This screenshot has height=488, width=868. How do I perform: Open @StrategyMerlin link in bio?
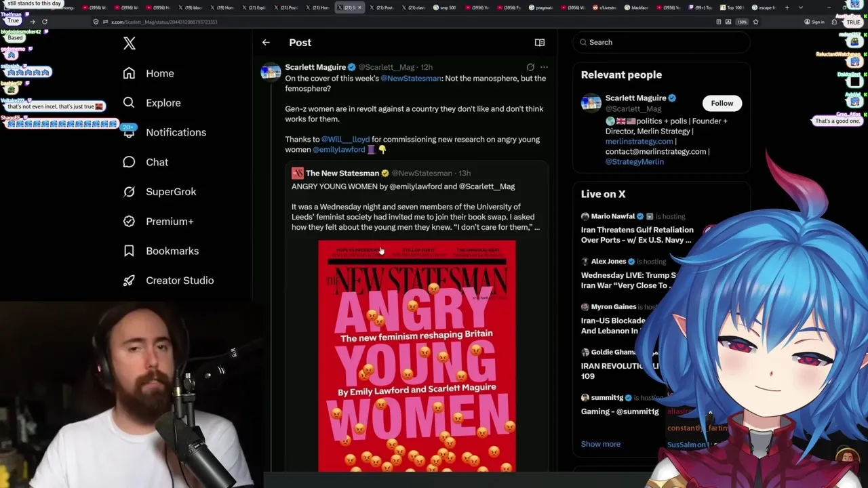point(635,162)
